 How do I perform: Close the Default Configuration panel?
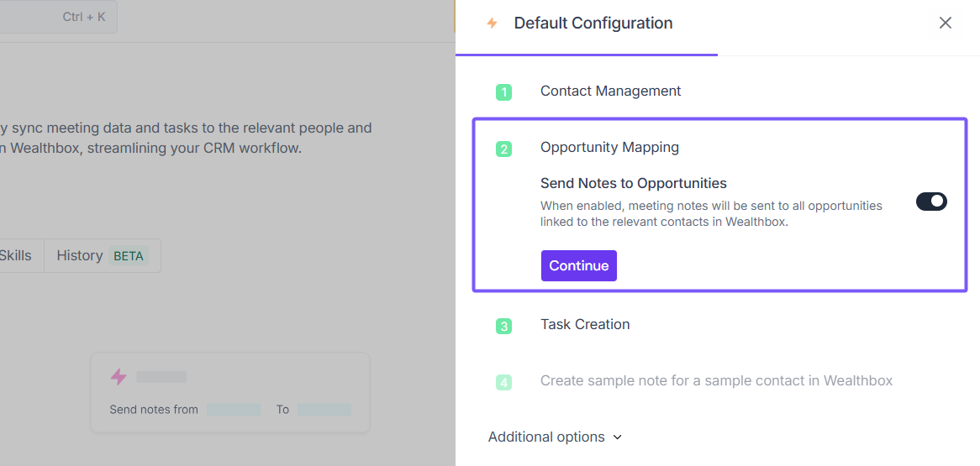(945, 24)
